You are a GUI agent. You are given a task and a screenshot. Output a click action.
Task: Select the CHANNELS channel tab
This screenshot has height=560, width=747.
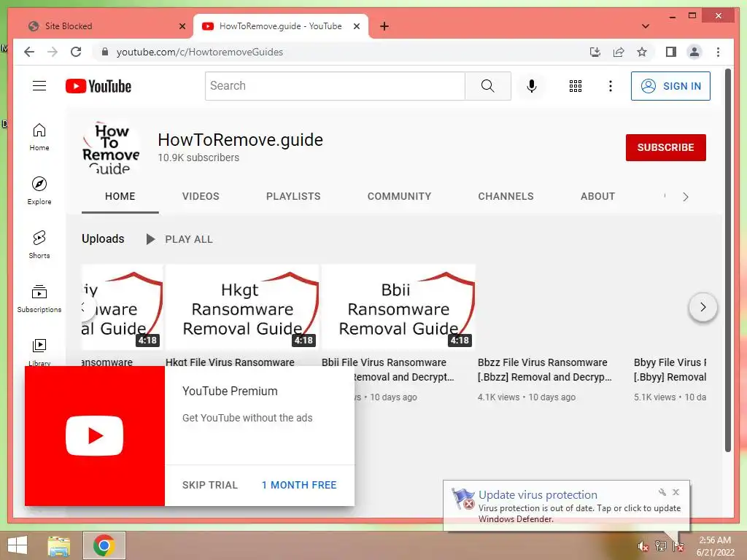pos(506,196)
